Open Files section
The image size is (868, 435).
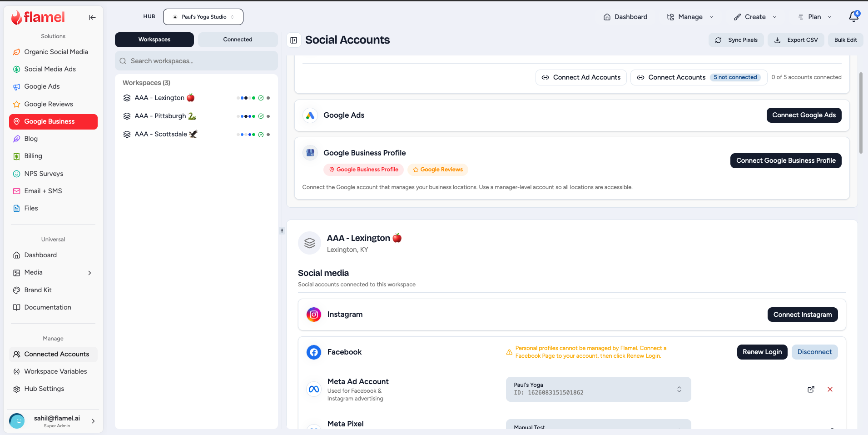pos(53,208)
